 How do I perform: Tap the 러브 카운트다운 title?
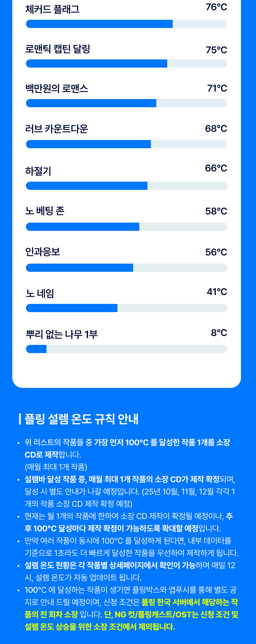tap(57, 129)
